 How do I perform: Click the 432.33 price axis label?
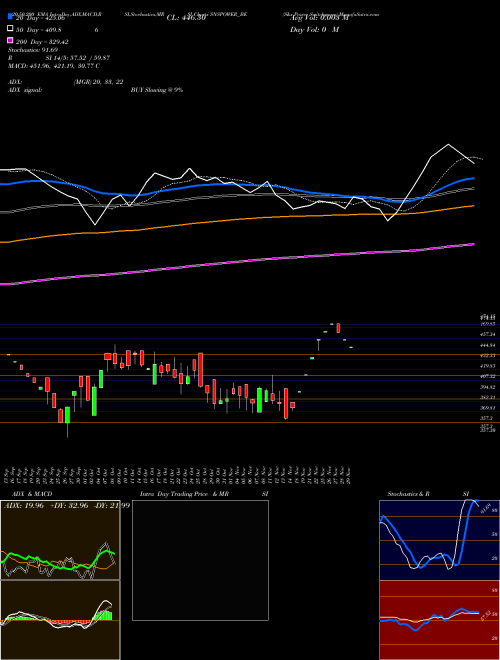click(x=489, y=356)
